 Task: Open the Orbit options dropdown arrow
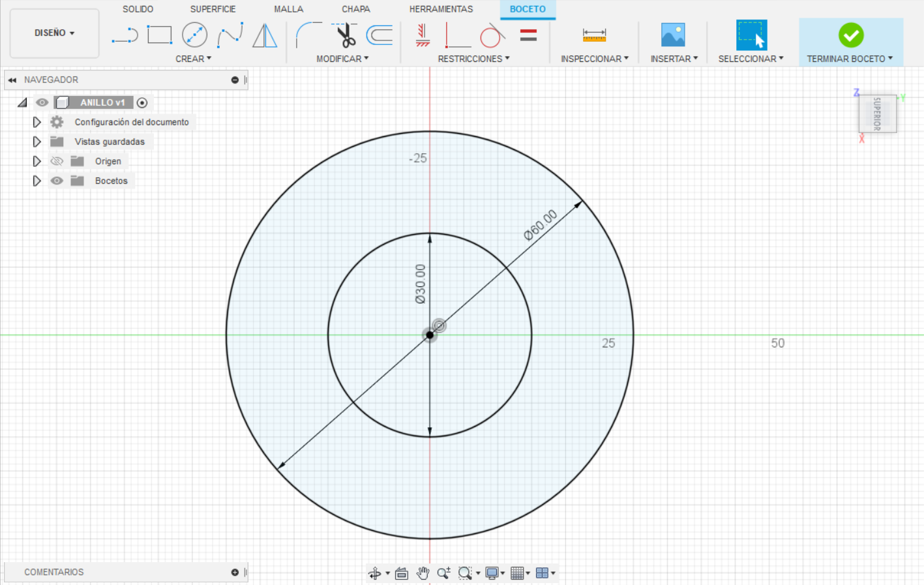(x=388, y=573)
